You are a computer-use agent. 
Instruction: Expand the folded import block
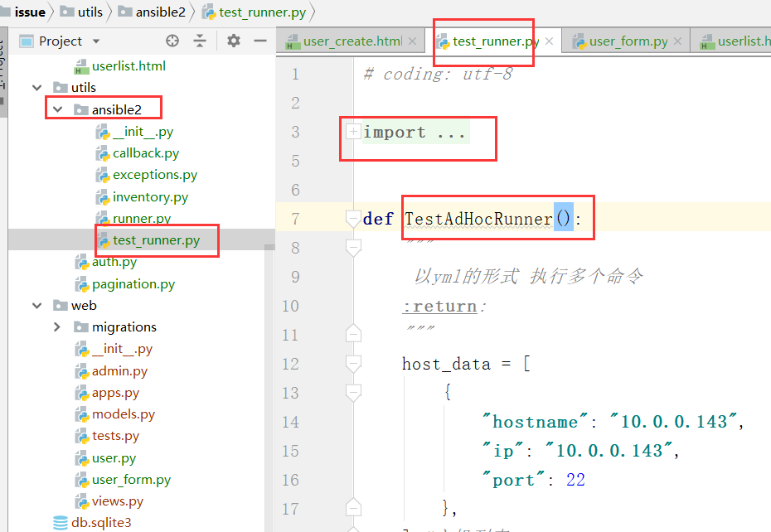(x=353, y=132)
